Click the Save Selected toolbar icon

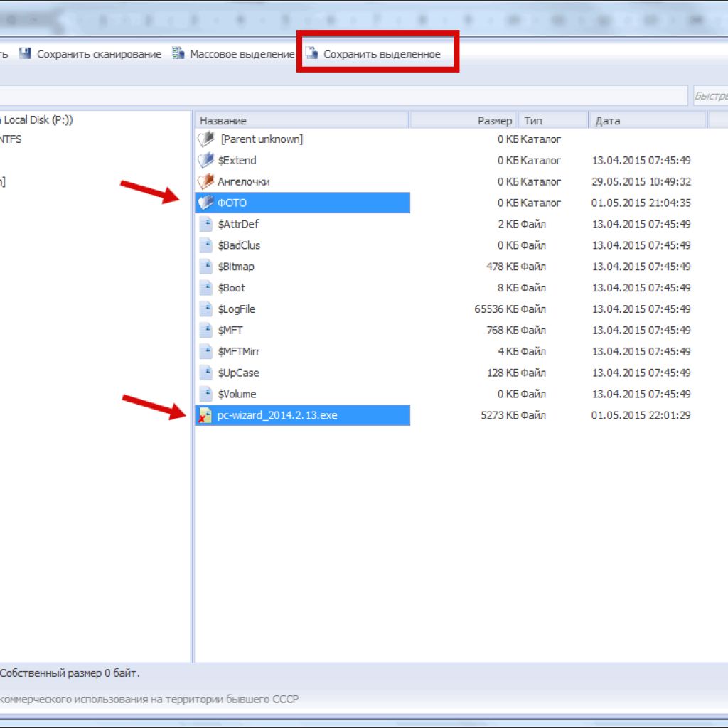pos(312,54)
